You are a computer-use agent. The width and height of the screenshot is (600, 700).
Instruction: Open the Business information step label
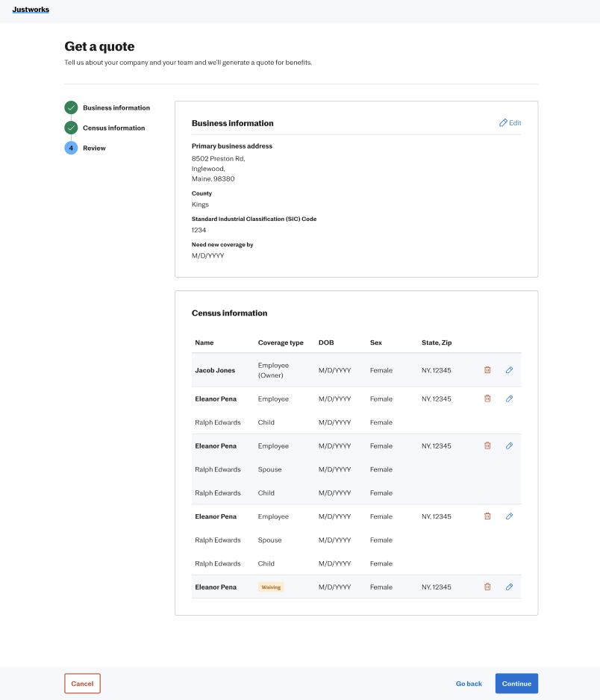click(x=116, y=108)
